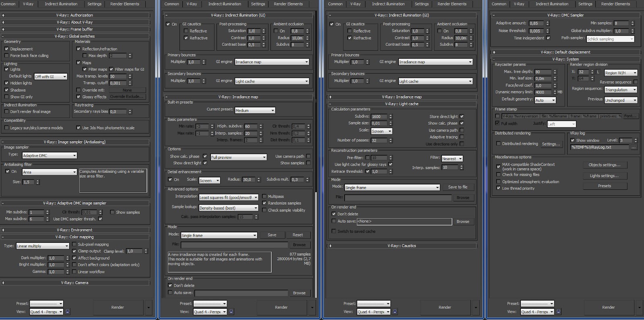
Task: Switch to Common tab in Global switches panel
Action: point(8,4)
